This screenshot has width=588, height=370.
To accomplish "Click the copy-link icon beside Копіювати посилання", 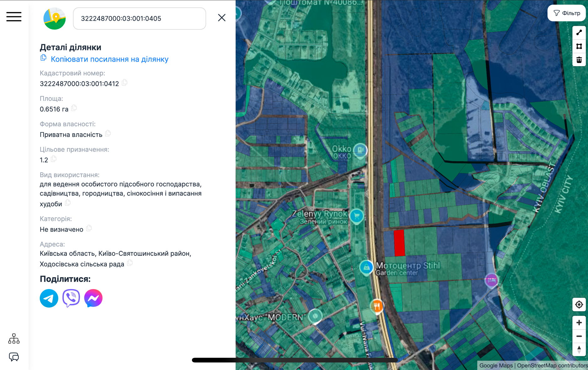I will pos(44,58).
